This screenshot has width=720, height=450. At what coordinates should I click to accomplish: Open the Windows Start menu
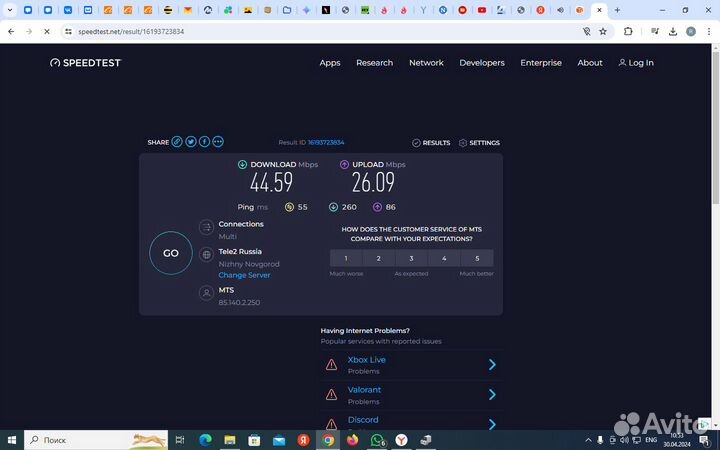[x=11, y=440]
